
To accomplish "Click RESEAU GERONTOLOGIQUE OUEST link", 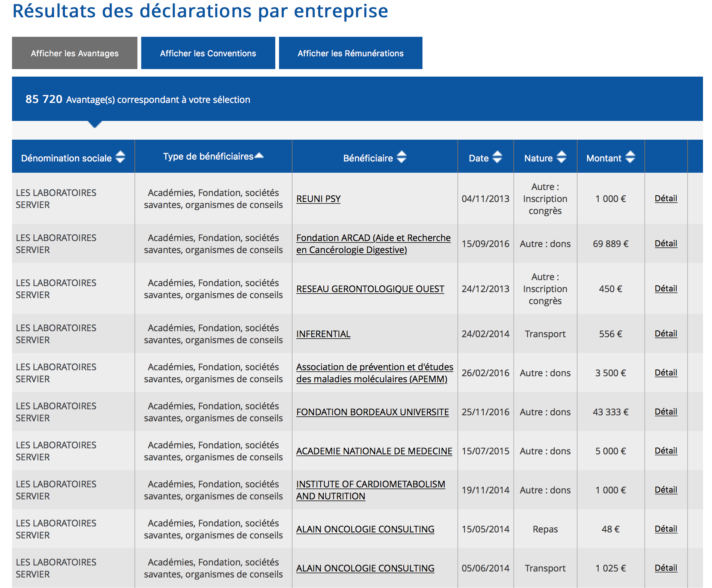I will pos(370,289).
